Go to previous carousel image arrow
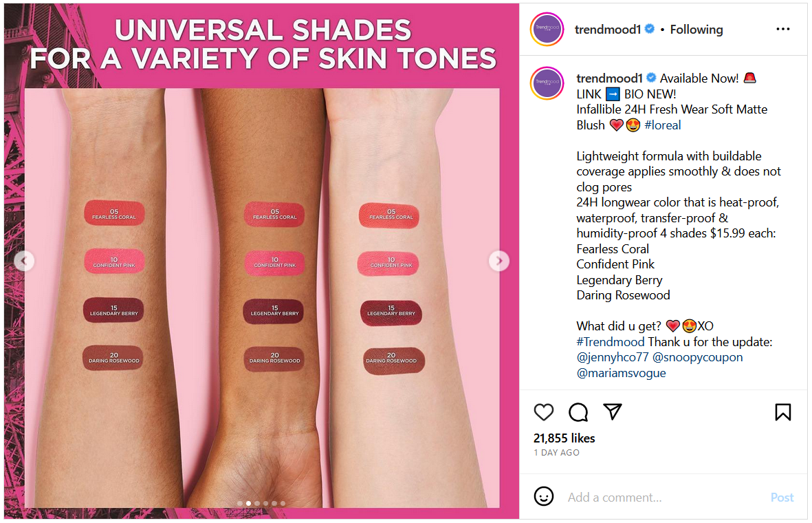 pyautogui.click(x=24, y=261)
